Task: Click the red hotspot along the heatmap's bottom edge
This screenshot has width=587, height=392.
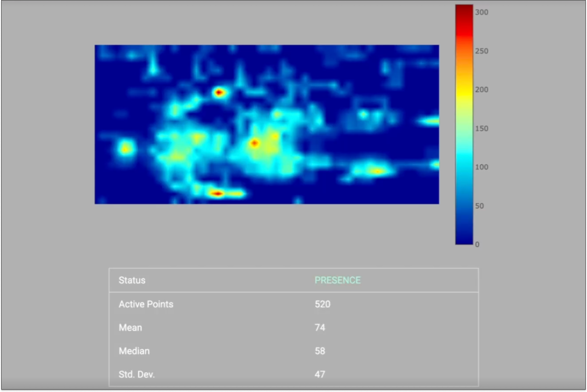Action: coord(217,193)
